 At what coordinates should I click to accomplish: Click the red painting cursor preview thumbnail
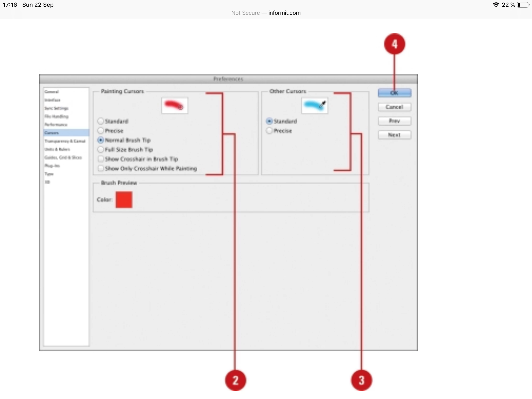(175, 105)
